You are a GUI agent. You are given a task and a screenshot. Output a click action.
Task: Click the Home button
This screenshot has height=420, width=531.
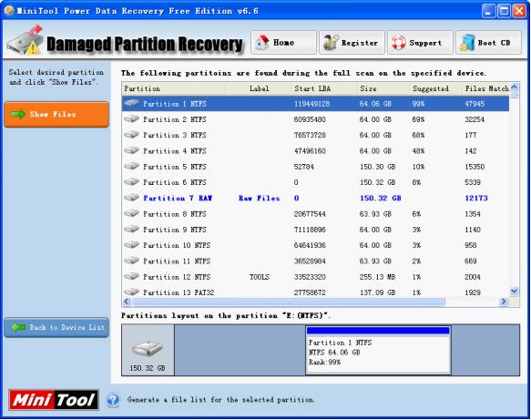point(284,43)
